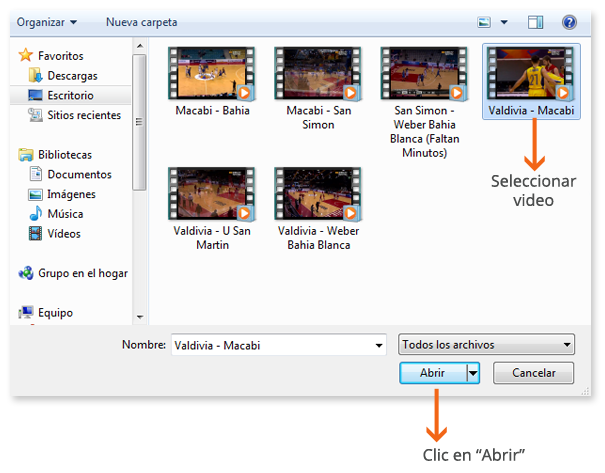Click the Macabi - Bahia file name

click(212, 111)
